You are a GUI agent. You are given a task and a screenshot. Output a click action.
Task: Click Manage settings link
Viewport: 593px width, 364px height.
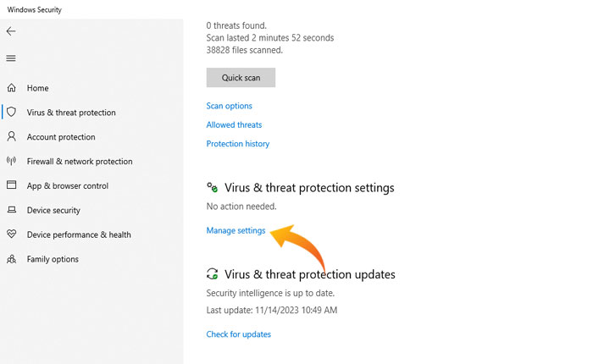[x=236, y=230]
